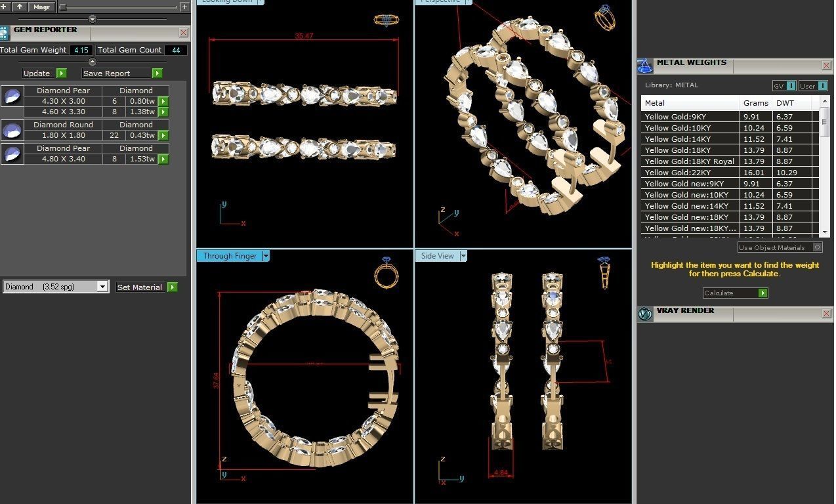Open the Gem Reporter panel icon
The height and width of the screenshot is (504, 836).
pos(4,33)
